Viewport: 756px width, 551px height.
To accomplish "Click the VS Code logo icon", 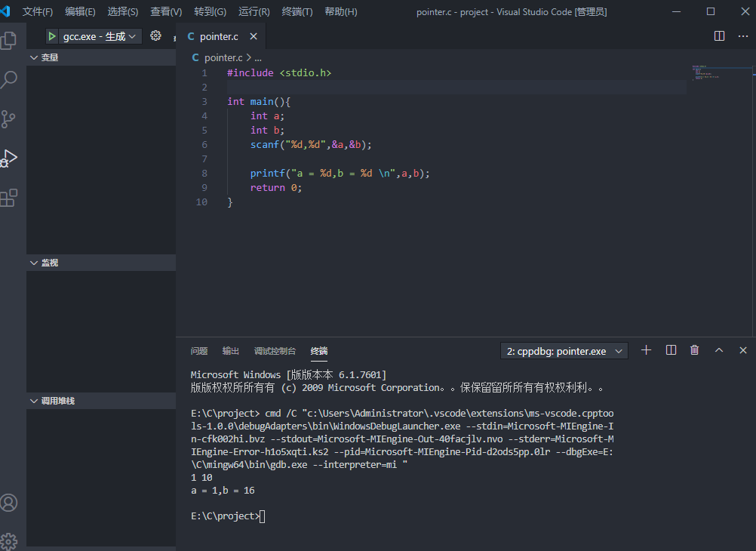I will pyautogui.click(x=5, y=11).
